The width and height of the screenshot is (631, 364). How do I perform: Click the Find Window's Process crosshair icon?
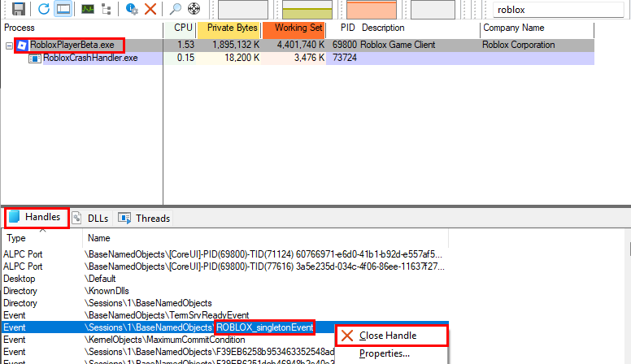pos(194,8)
